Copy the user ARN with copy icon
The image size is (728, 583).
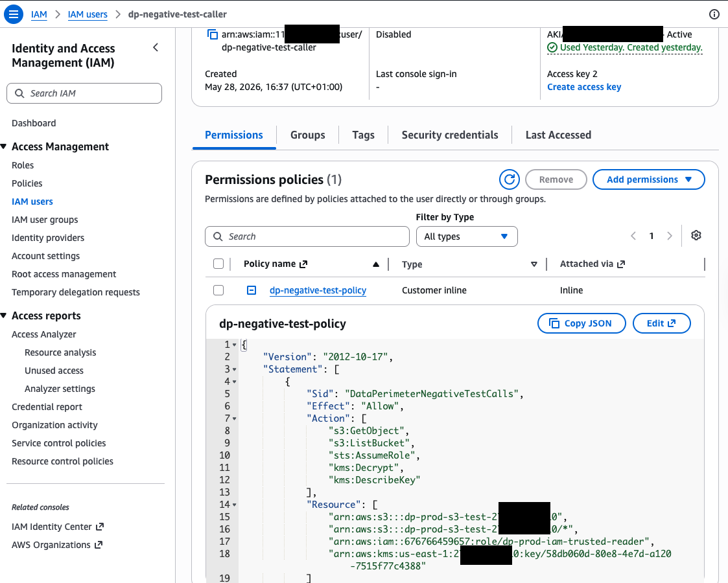tap(212, 34)
